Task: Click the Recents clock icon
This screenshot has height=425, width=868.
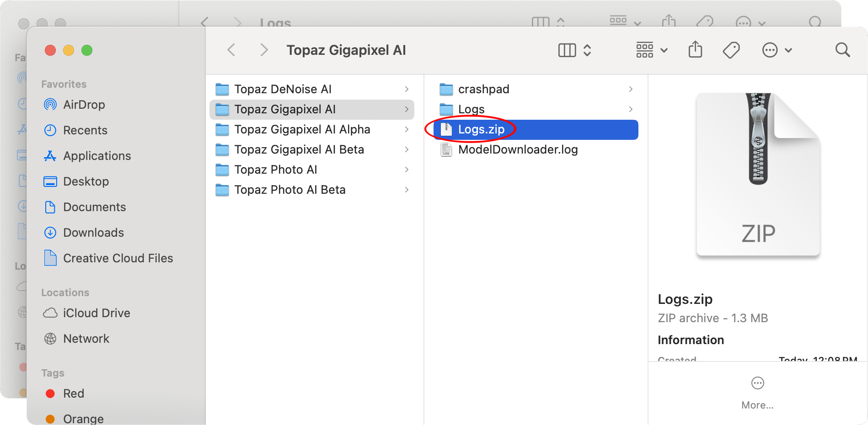Action: click(50, 130)
